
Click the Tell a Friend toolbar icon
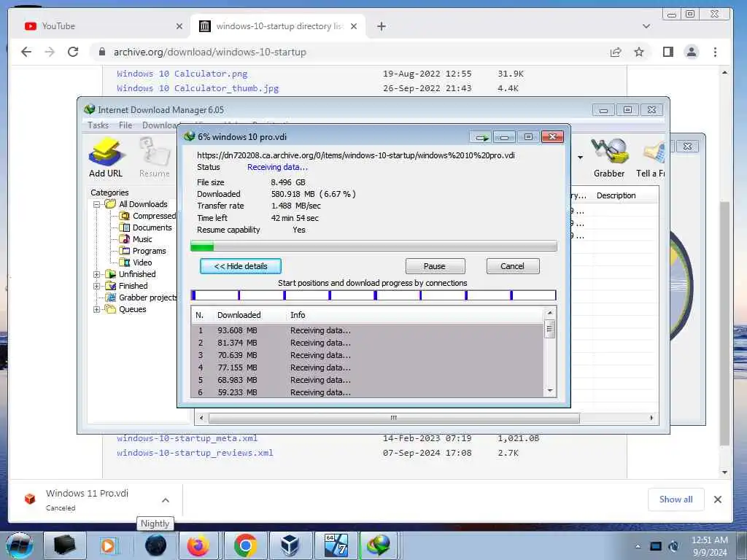[x=651, y=157]
